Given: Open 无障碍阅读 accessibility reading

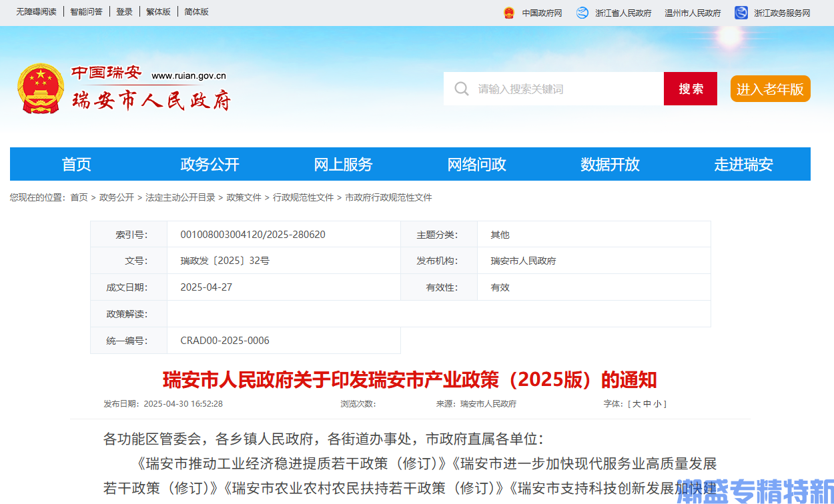Looking at the screenshot, I should [x=36, y=12].
